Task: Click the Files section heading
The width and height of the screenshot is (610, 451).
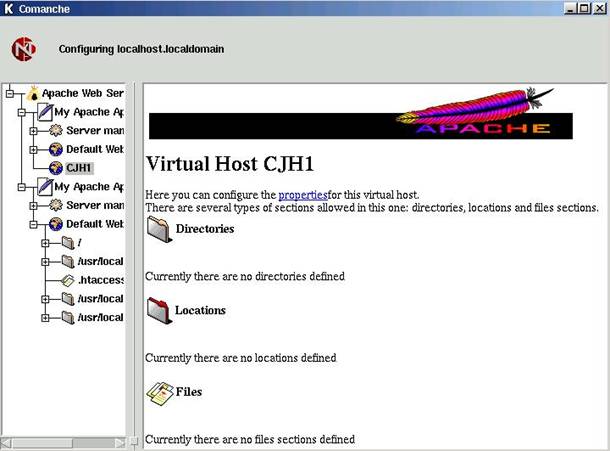Action: pyautogui.click(x=189, y=391)
